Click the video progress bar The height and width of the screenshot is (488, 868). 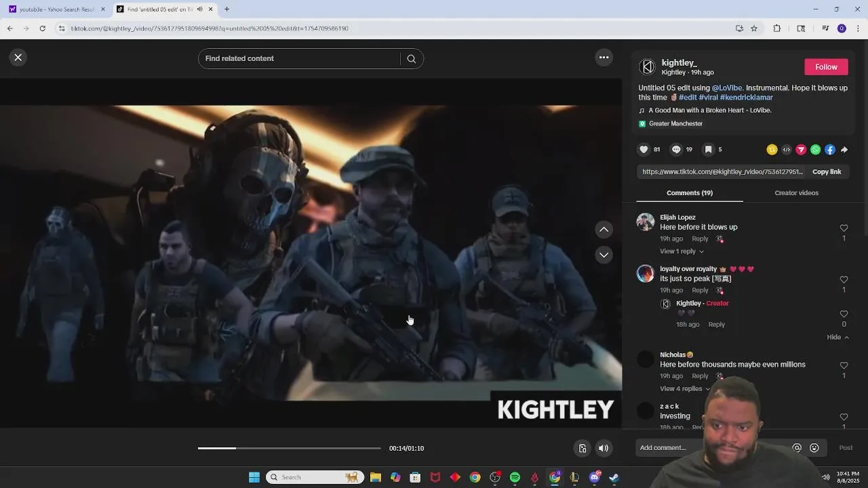[x=290, y=449]
